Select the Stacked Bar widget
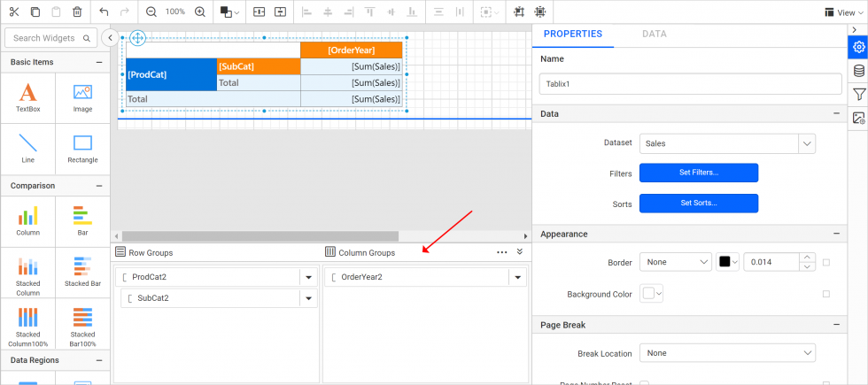This screenshot has height=385, width=868. pos(82,273)
